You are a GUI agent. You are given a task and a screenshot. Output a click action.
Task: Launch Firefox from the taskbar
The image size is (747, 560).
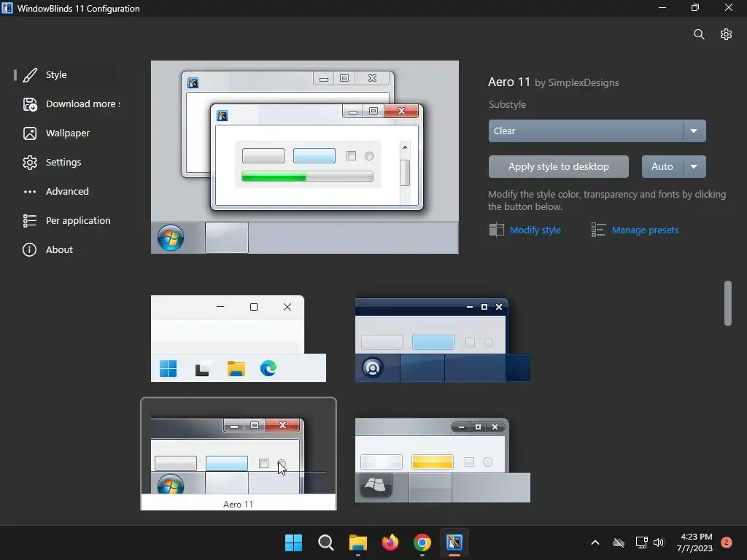pos(390,542)
